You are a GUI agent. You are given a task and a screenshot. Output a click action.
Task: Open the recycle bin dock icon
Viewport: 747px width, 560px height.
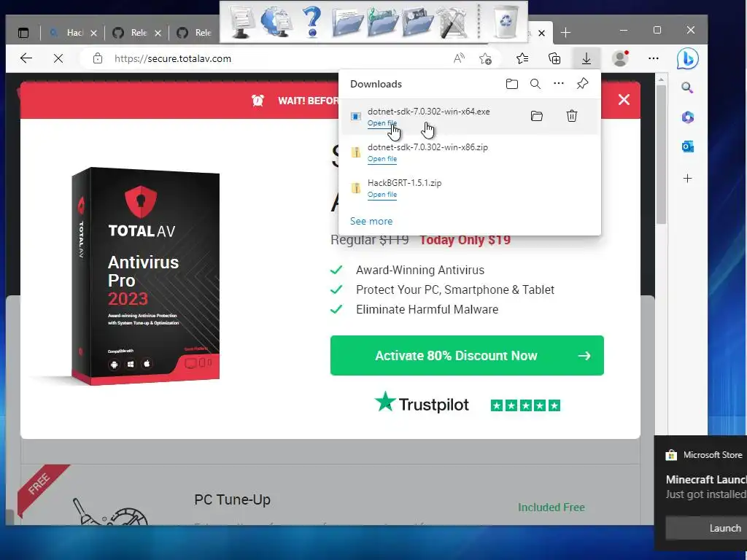[x=505, y=21]
